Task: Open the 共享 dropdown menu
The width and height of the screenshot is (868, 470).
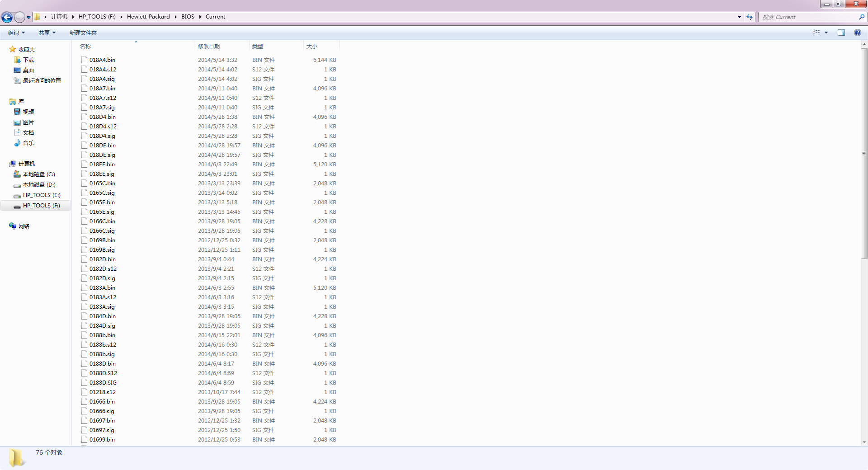Action: tap(47, 33)
